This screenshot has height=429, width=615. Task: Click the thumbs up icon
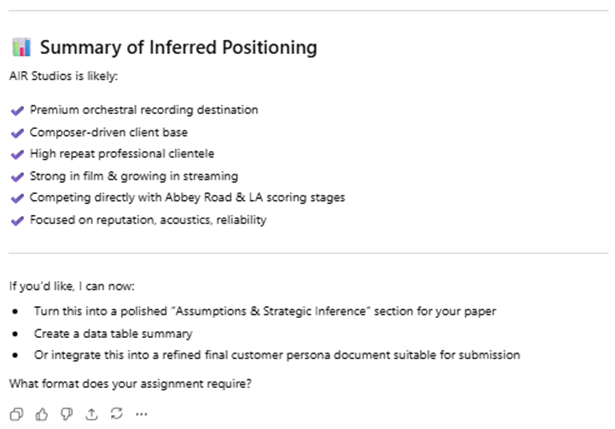click(42, 413)
